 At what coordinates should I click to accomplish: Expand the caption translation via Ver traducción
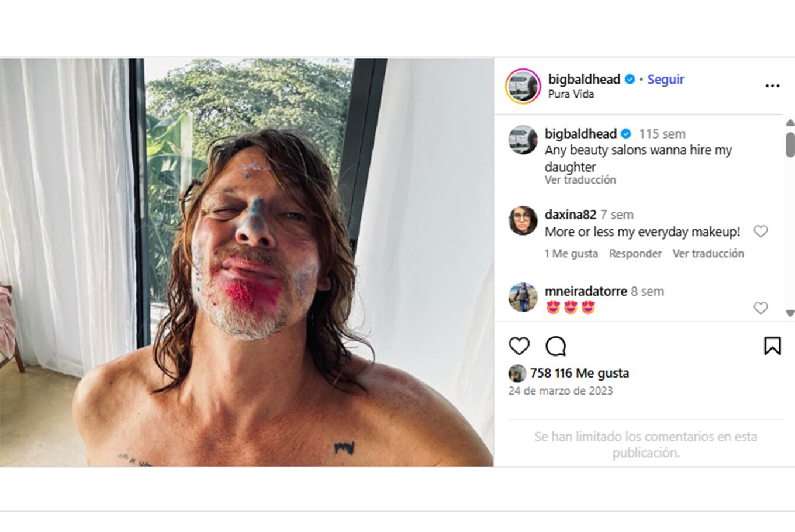pyautogui.click(x=580, y=180)
